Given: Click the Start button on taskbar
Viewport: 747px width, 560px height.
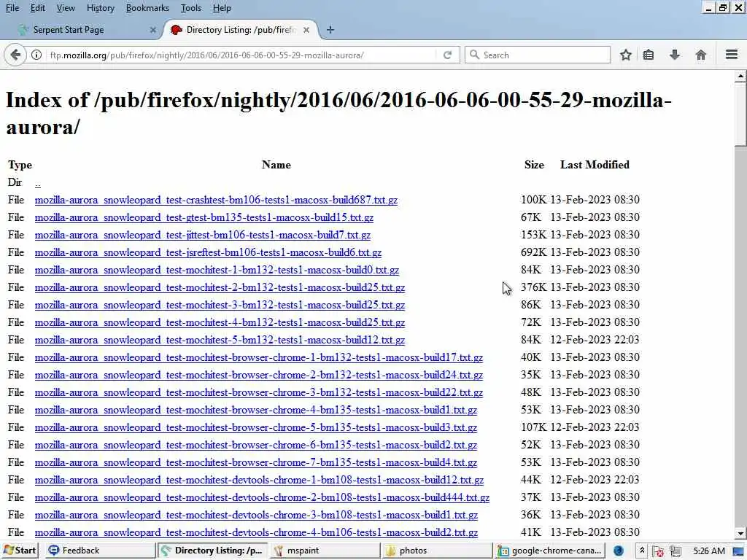Looking at the screenshot, I should pos(20,551).
